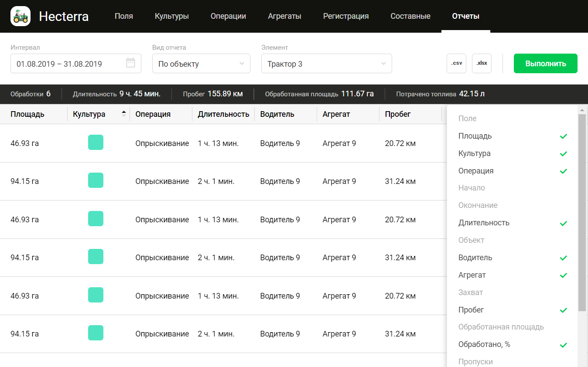This screenshot has width=588, height=367.
Task: Export report as .xlsx file
Action: (x=482, y=63)
